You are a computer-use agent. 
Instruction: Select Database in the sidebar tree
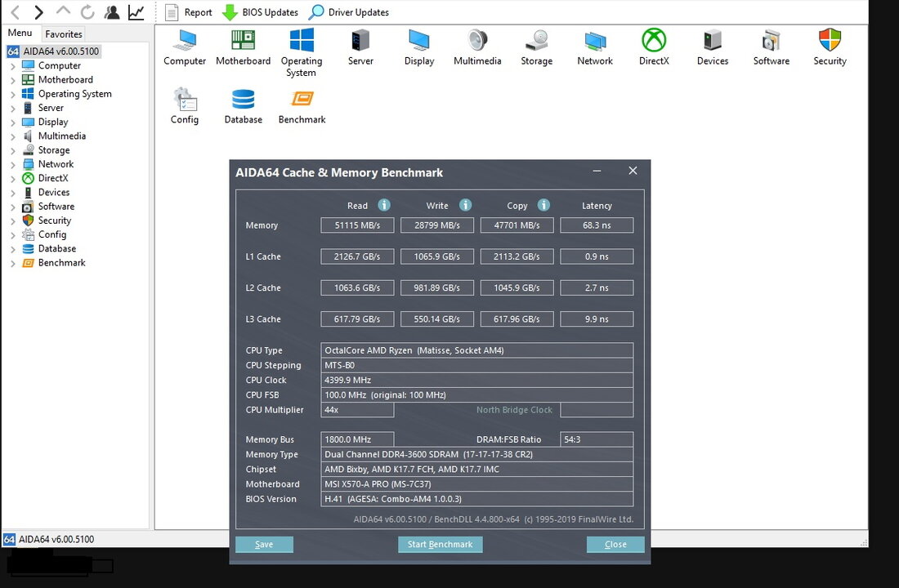56,248
